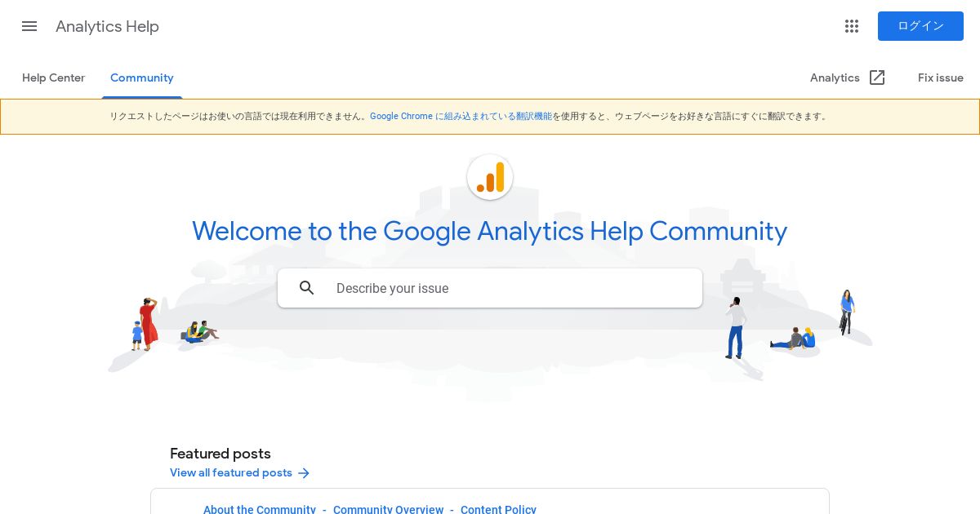Click the ログイン sign-in button
The image size is (980, 514).
click(x=920, y=26)
